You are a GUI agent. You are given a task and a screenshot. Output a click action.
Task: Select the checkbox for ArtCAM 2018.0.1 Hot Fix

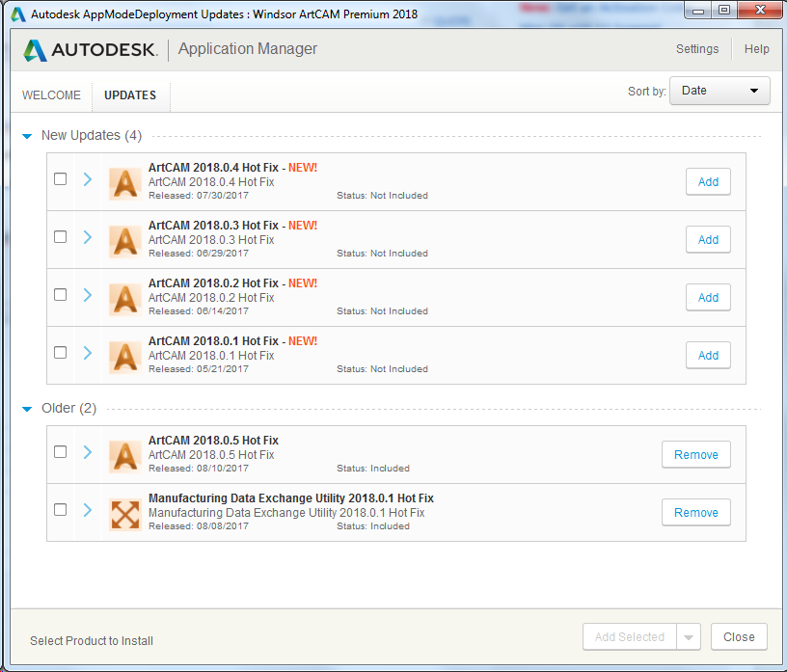(x=60, y=352)
